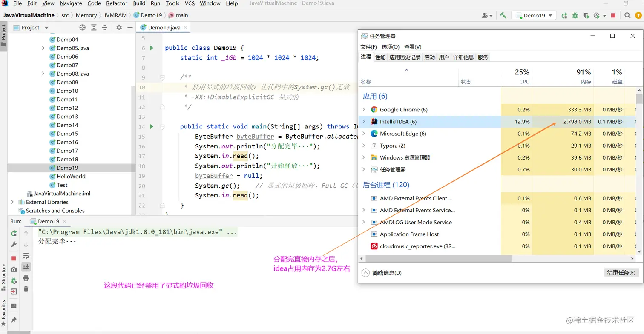Click Memory in the breadcrumb bar
The height and width of the screenshot is (334, 644).
pos(86,15)
